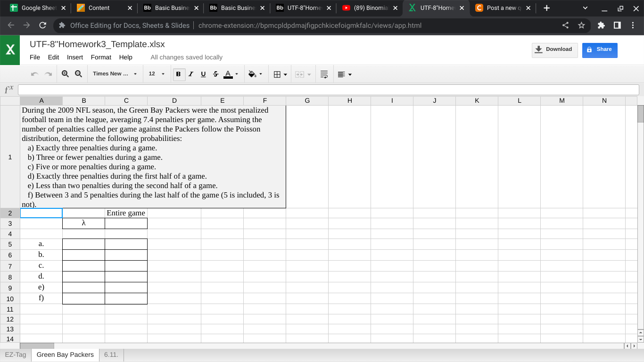This screenshot has height=362, width=644.
Task: Open the browser extensions puzzle icon
Action: [601, 25]
